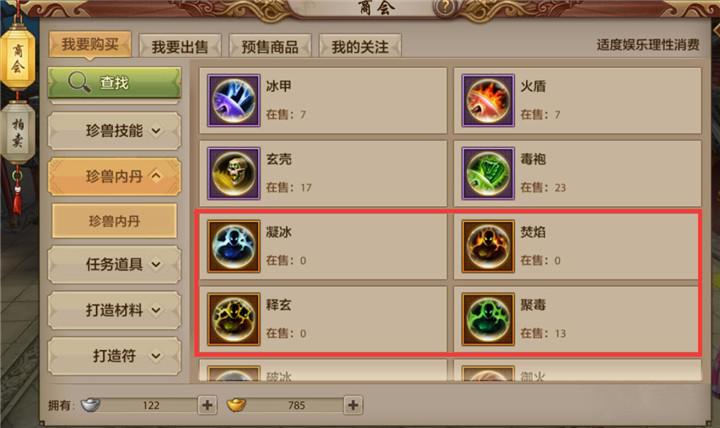Choose the 毒袍 green orb icon
The image size is (720, 428).
(488, 173)
